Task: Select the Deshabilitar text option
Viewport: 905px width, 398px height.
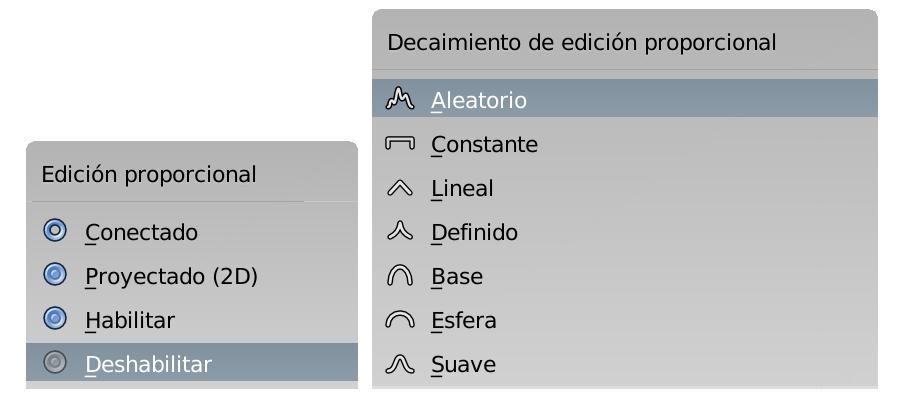Action: [x=149, y=365]
